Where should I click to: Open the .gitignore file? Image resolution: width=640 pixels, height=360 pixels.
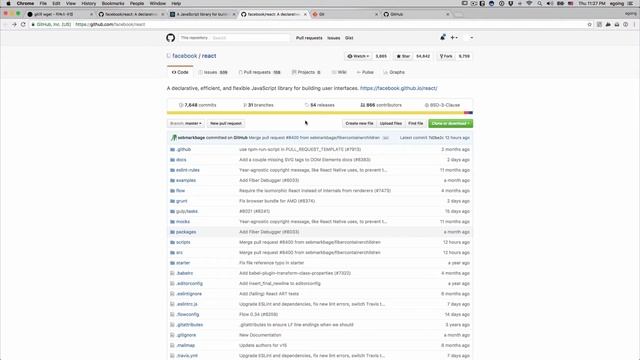[x=186, y=335]
